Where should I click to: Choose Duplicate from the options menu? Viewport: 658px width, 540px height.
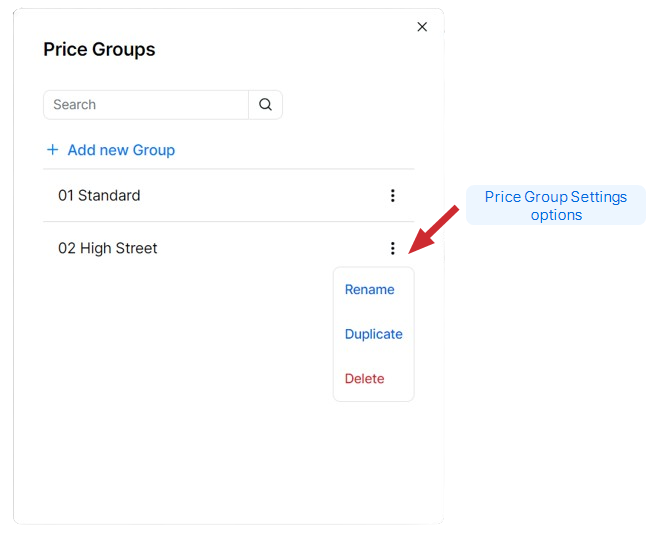(373, 334)
